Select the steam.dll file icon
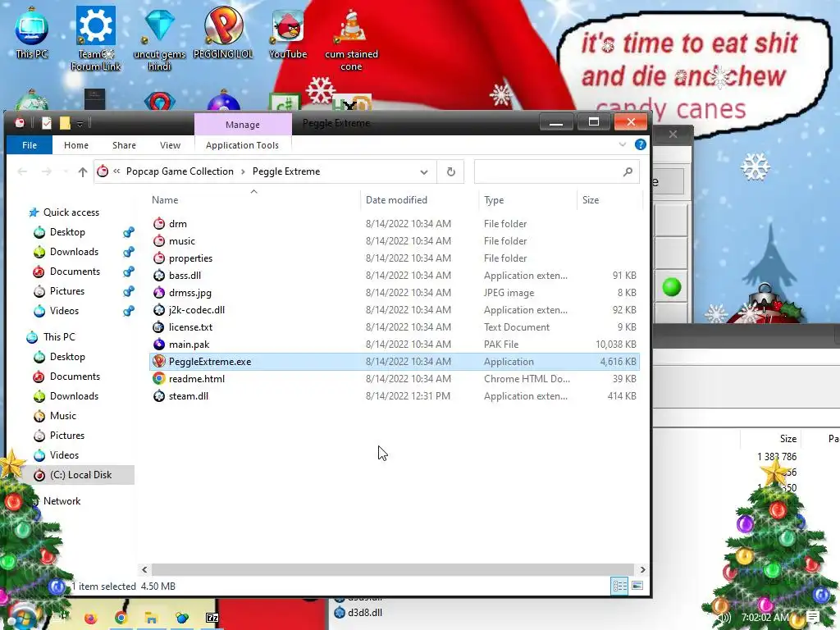 tap(159, 396)
